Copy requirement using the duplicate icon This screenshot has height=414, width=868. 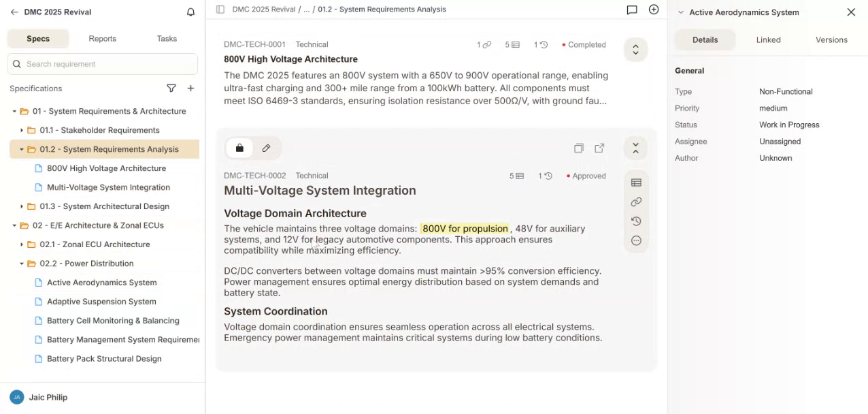click(x=578, y=148)
